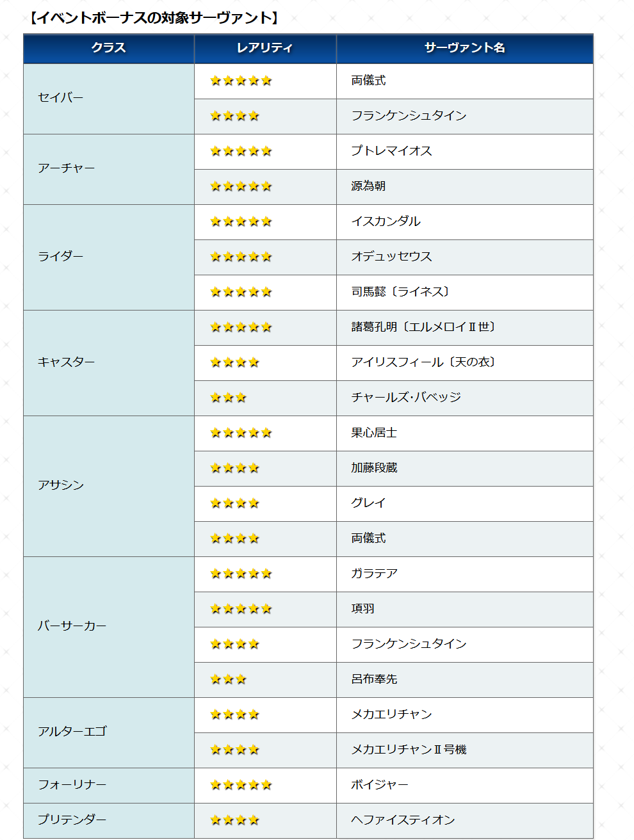This screenshot has width=634, height=840.
Task: Click the five-star rating beside イスカンダル
Action: [241, 222]
